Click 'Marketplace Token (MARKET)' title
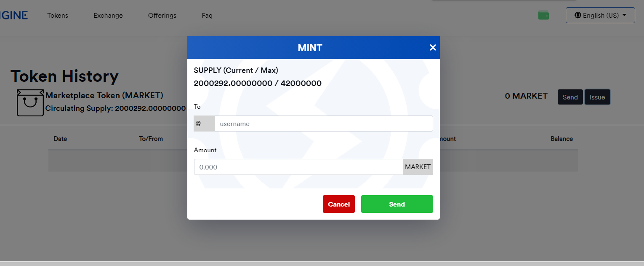This screenshot has height=266, width=644. click(104, 96)
